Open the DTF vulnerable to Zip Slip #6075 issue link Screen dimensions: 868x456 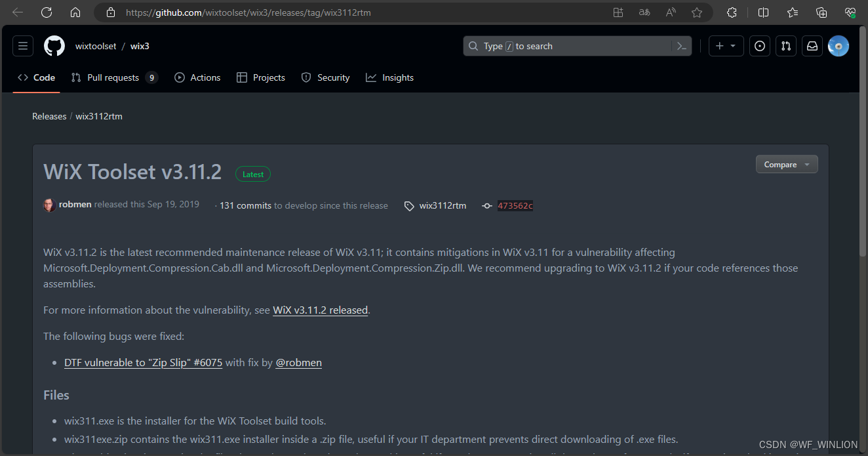(144, 362)
